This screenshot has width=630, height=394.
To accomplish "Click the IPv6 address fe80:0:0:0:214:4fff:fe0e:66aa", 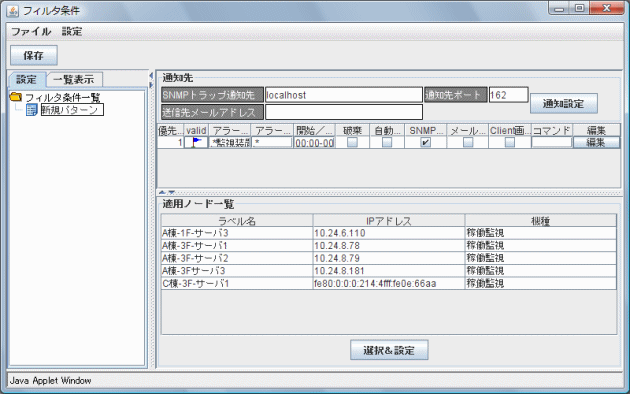I will 375,284.
